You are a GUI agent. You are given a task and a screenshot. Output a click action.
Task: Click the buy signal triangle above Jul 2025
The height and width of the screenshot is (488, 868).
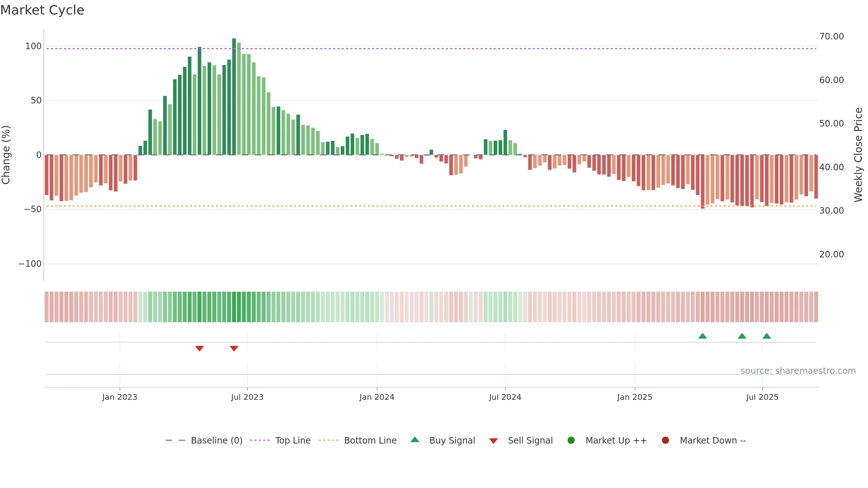(x=767, y=336)
